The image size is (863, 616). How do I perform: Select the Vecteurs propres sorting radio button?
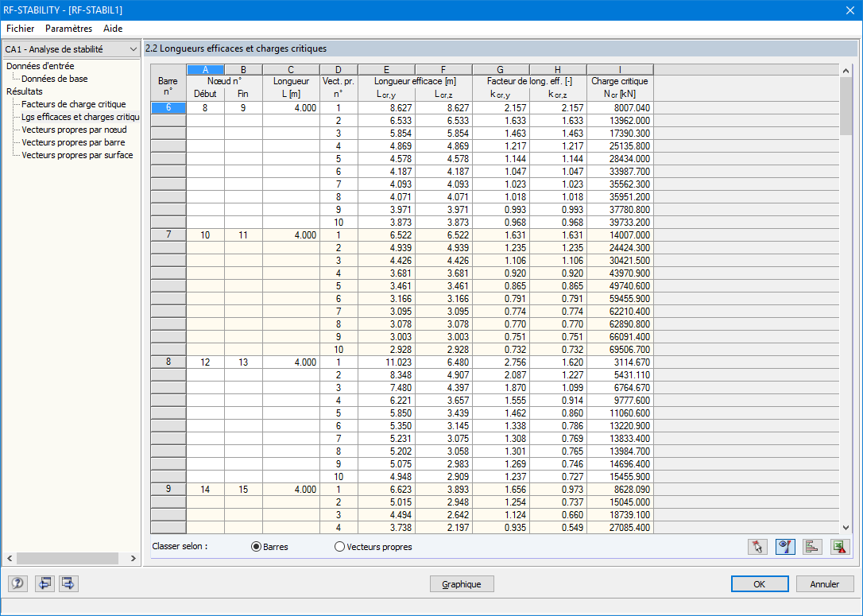coord(340,547)
